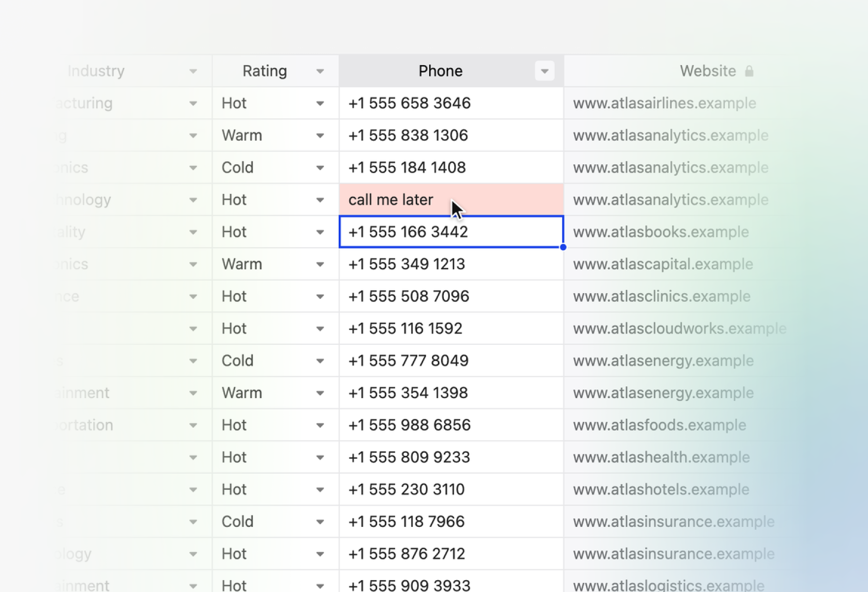The height and width of the screenshot is (592, 868).
Task: Click the lock icon next to Website
Action: click(749, 71)
